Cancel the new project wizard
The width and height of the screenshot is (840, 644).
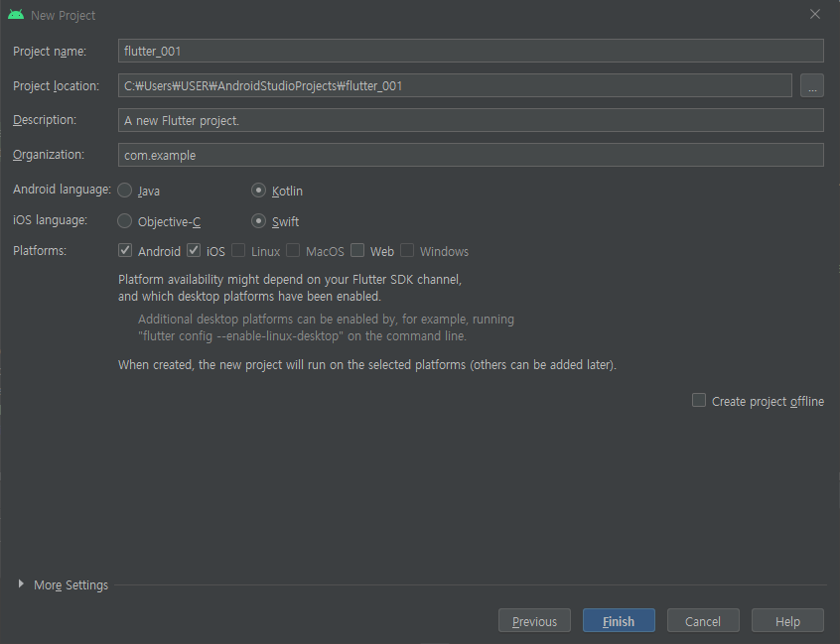point(703,621)
